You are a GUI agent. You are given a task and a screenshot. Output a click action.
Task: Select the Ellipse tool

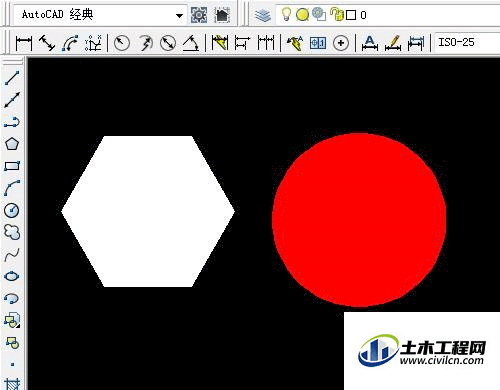[x=12, y=276]
